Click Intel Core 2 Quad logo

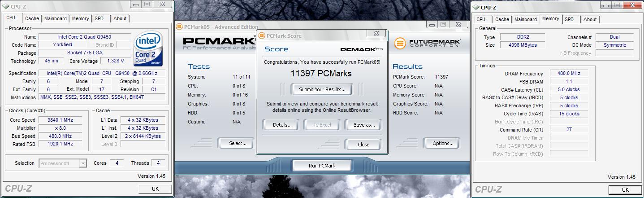tap(148, 48)
